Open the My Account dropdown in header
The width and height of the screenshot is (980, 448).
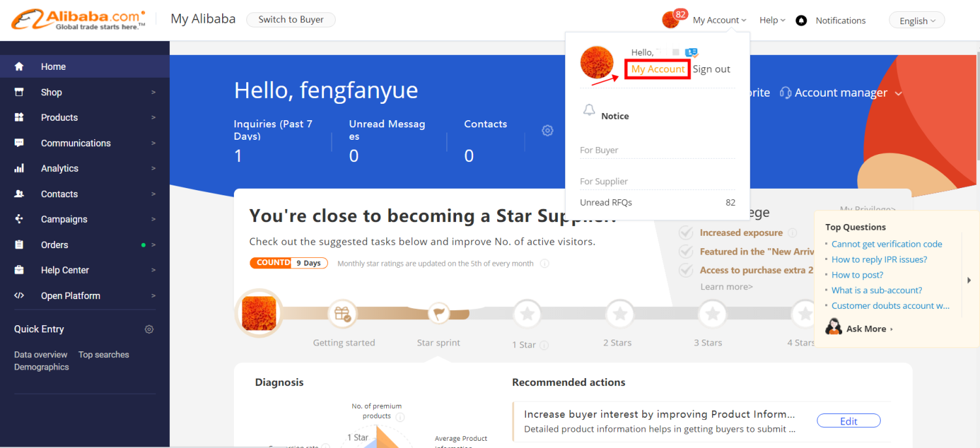click(x=719, y=20)
